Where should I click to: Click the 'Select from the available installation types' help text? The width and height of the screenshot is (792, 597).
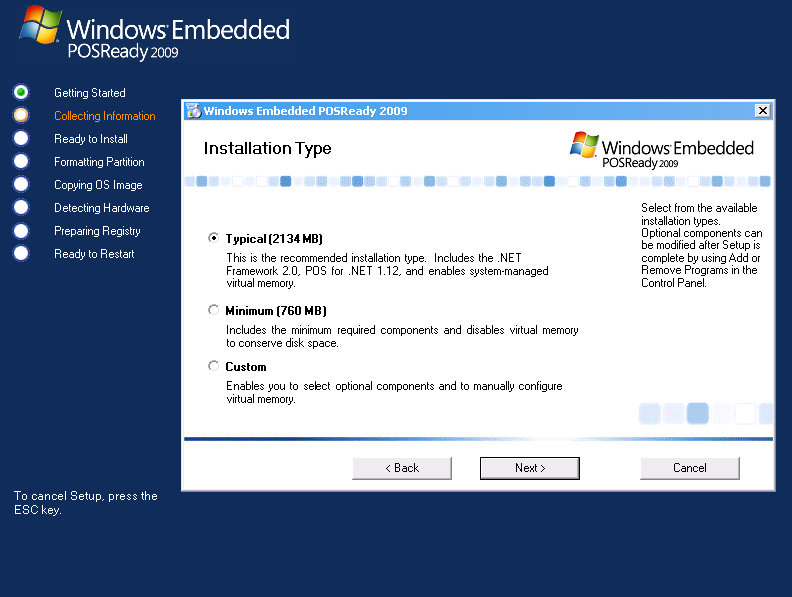pyautogui.click(x=701, y=245)
